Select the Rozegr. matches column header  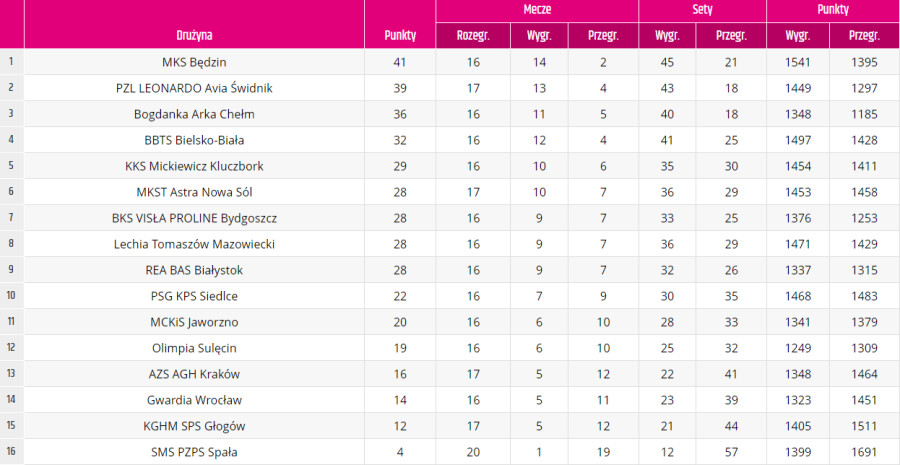473,36
